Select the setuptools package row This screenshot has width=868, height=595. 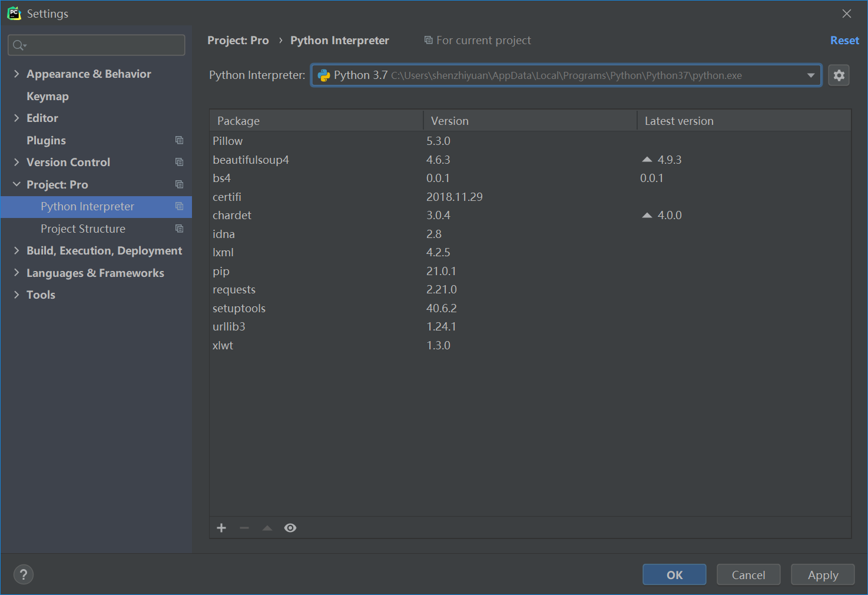(x=530, y=308)
